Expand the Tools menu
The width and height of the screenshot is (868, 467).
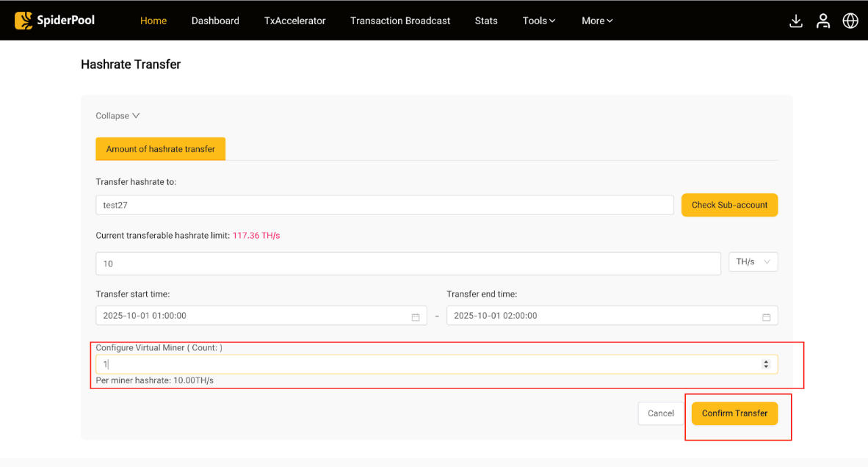pyautogui.click(x=539, y=21)
